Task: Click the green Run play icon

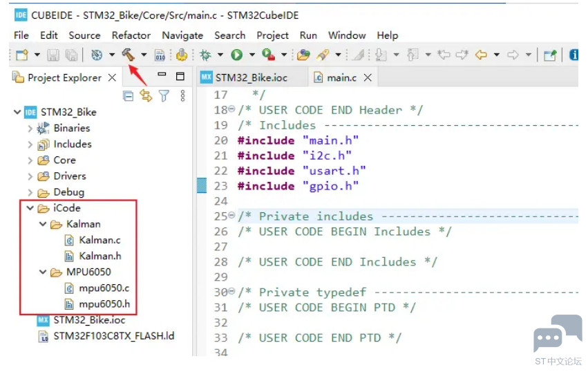Action: (x=236, y=55)
